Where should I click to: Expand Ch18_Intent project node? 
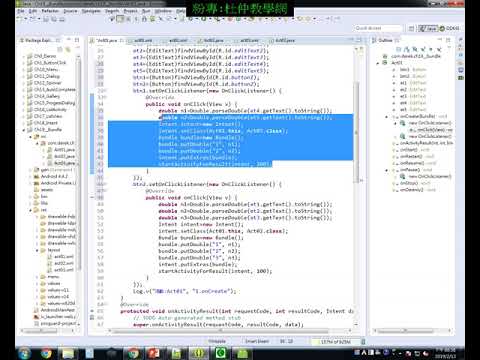tap(24, 123)
